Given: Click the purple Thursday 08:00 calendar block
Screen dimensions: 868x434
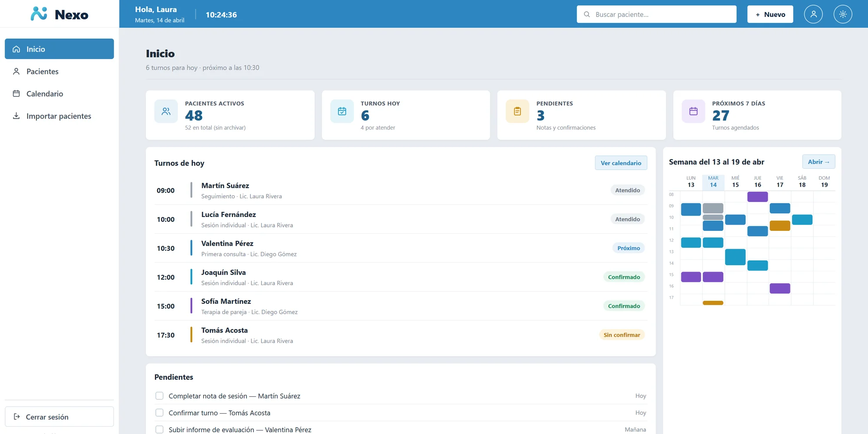Looking at the screenshot, I should click(757, 197).
